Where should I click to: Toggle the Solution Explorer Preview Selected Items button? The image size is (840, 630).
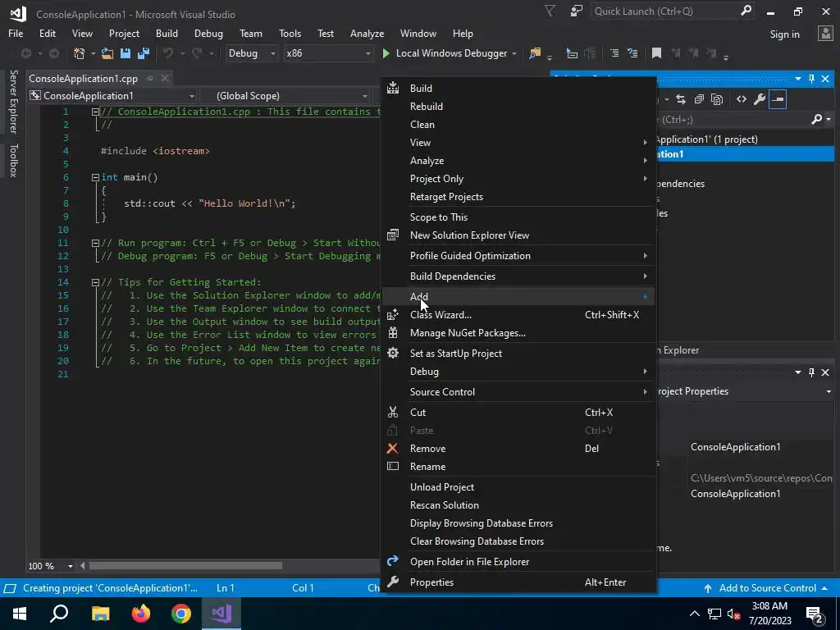point(778,99)
